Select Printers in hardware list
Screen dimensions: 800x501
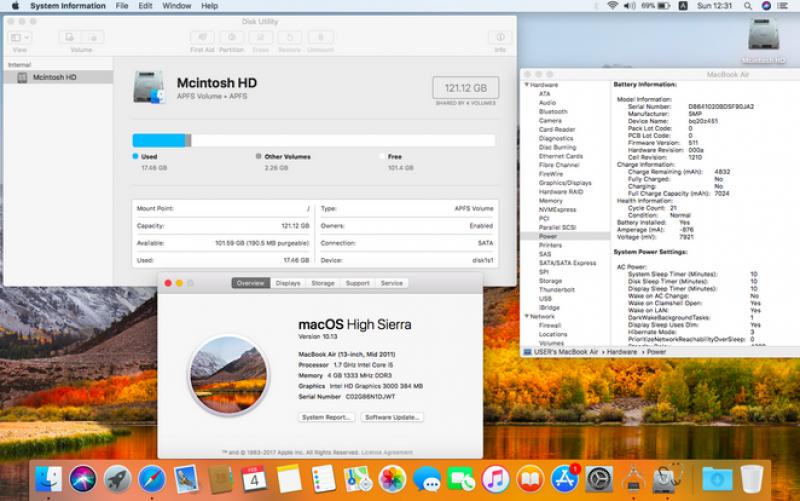pyautogui.click(x=551, y=245)
